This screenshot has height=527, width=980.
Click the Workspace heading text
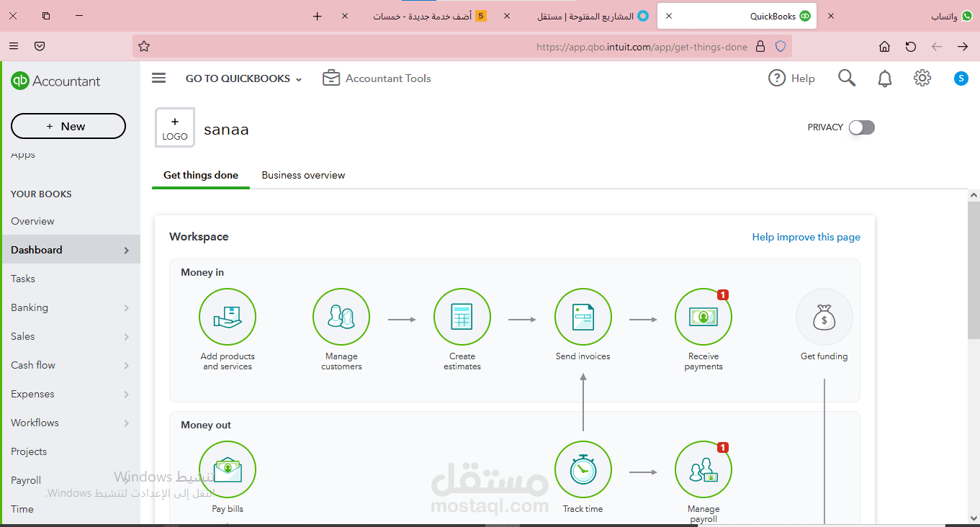coord(199,236)
